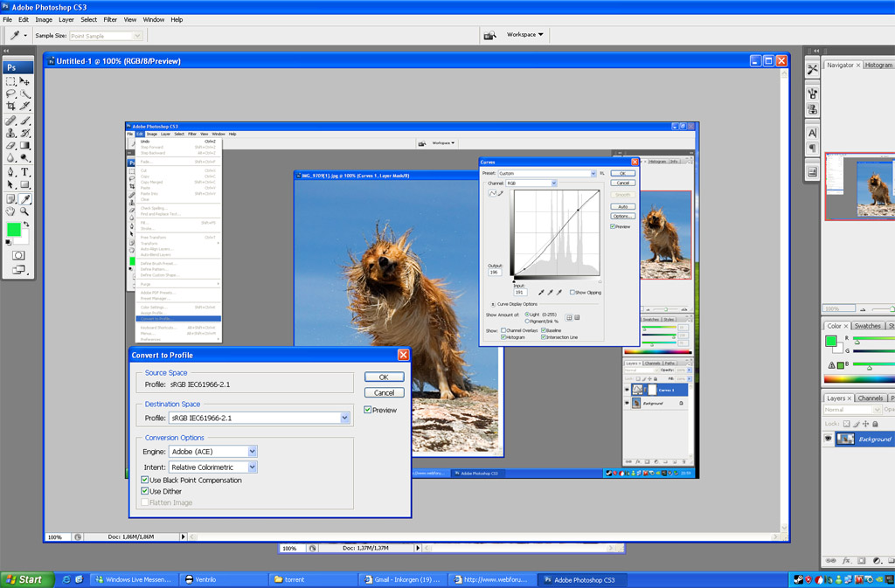Select the Eraser tool
Image resolution: width=895 pixels, height=588 pixels.
[10, 145]
